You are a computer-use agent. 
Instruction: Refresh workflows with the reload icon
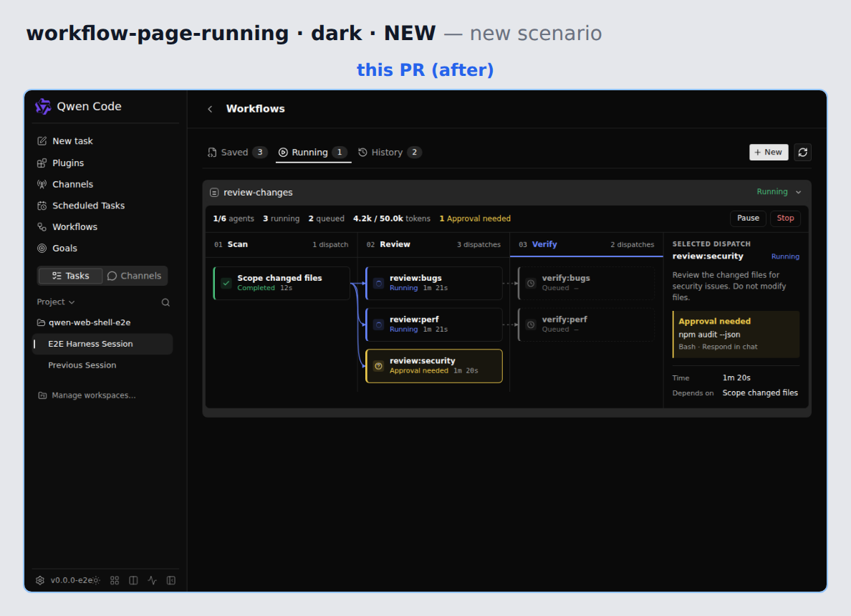[x=803, y=153]
